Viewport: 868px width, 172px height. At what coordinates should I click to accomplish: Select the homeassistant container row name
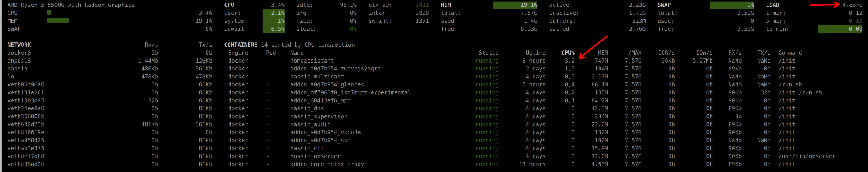point(312,61)
